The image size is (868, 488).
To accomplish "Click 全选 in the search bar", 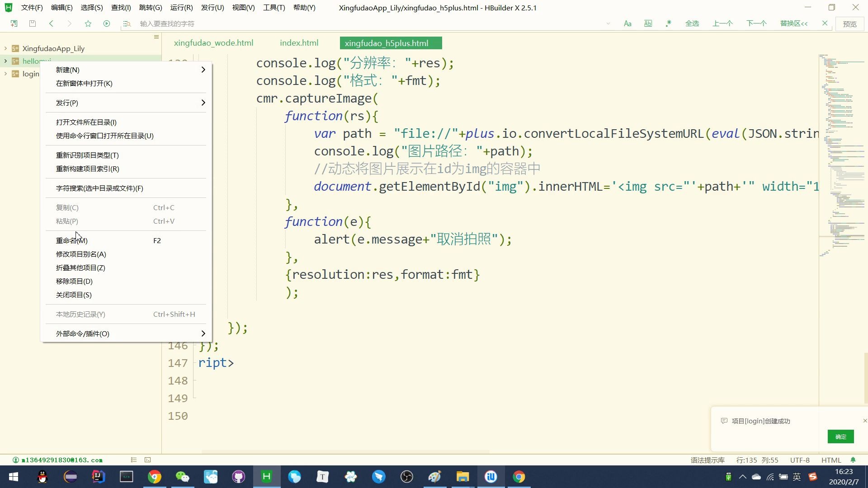I will 692,23.
